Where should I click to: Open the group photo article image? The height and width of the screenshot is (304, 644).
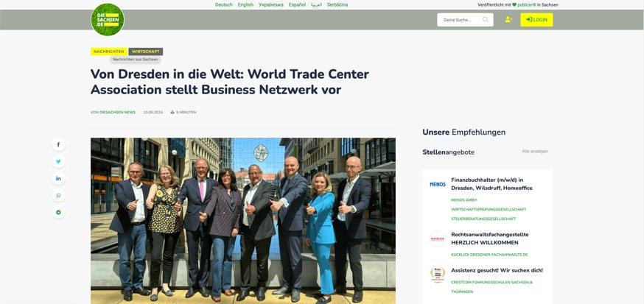243,221
